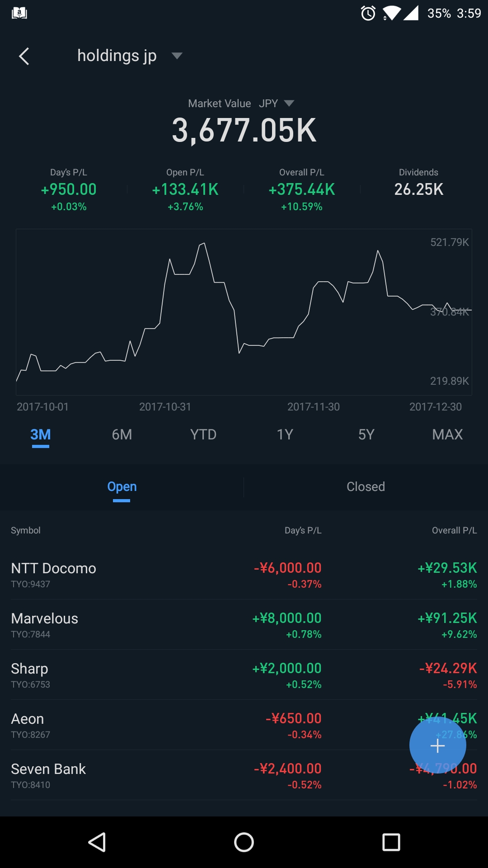Tap the Kindle notification icon in status bar
The height and width of the screenshot is (868, 488).
click(19, 13)
